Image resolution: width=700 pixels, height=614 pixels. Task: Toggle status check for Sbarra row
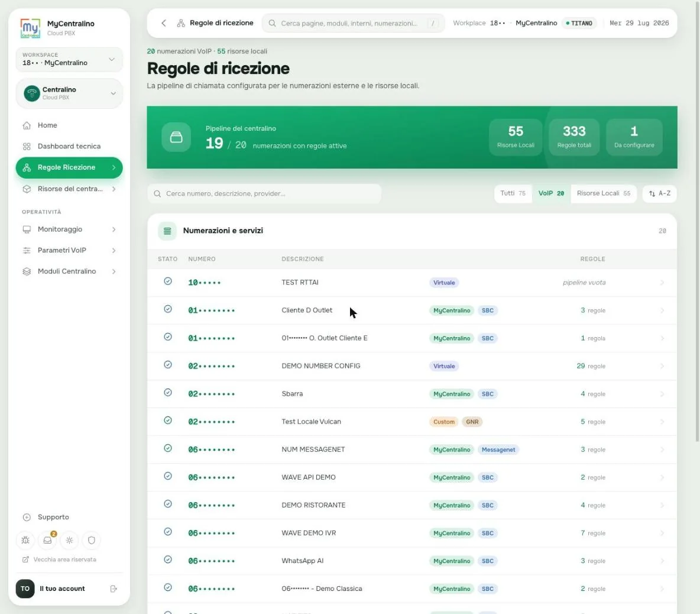coord(168,393)
